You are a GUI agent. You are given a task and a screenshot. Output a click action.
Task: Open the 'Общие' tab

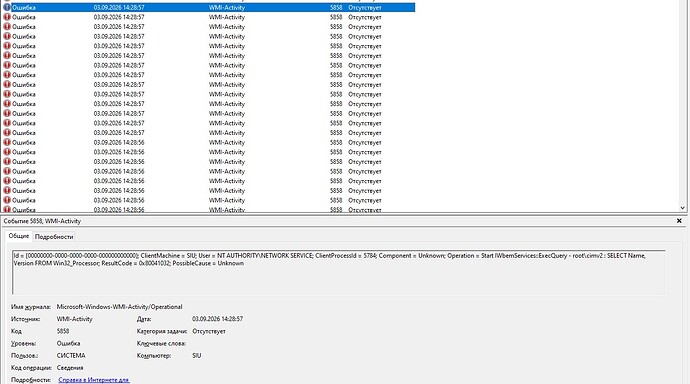[x=19, y=236]
